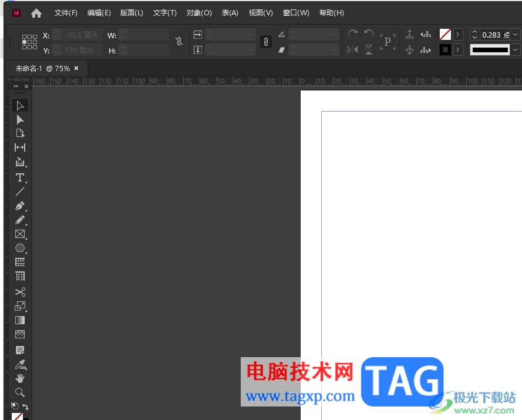Select the Zoom tool
Screen dimensions: 522x420
click(20, 392)
